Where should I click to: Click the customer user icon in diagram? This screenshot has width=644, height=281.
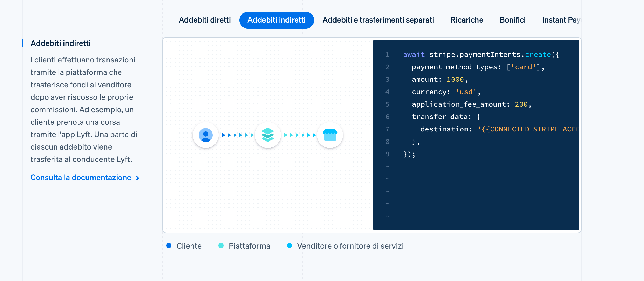[x=206, y=135]
